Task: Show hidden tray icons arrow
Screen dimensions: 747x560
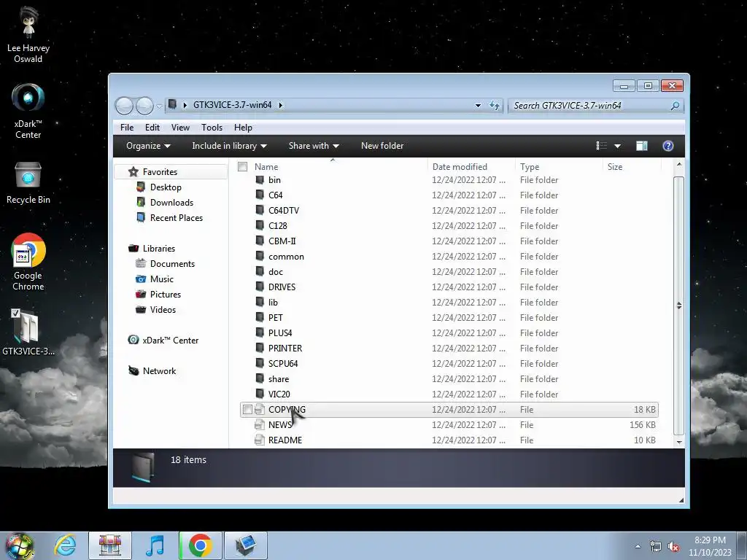Action: [x=638, y=546]
